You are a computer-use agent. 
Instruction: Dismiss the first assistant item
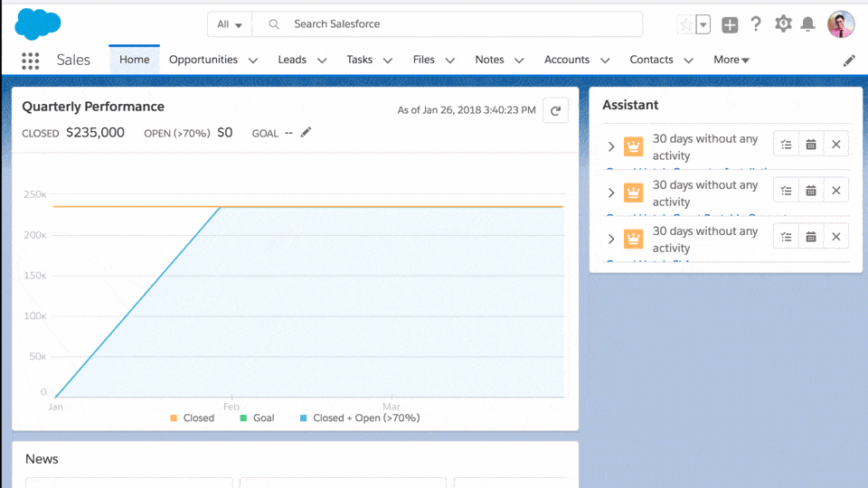tap(835, 145)
